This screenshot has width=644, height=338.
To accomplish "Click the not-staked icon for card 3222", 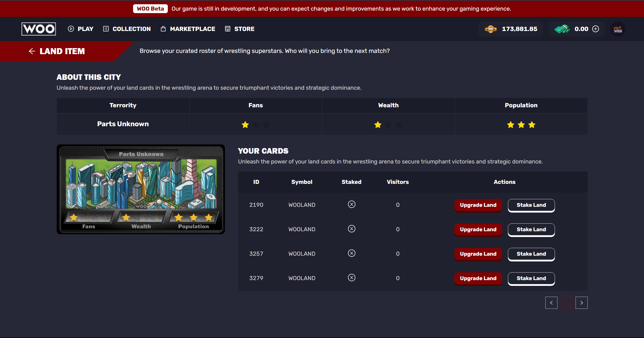I will [352, 229].
